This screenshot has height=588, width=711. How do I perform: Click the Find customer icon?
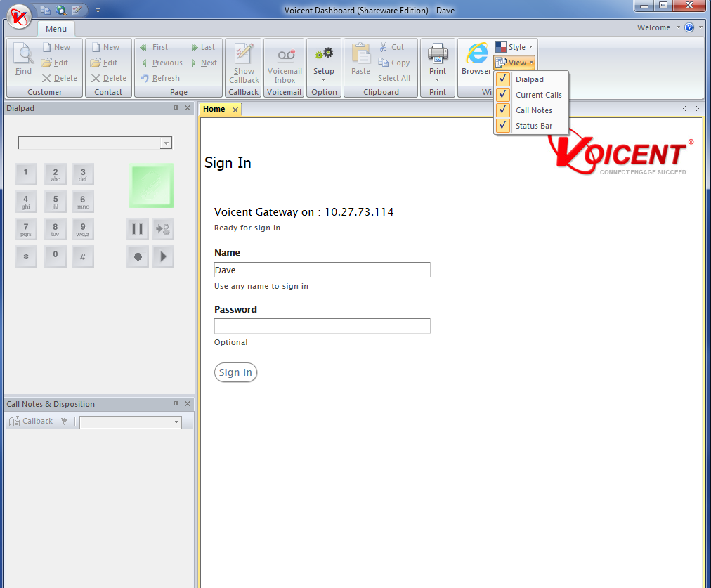[23, 60]
